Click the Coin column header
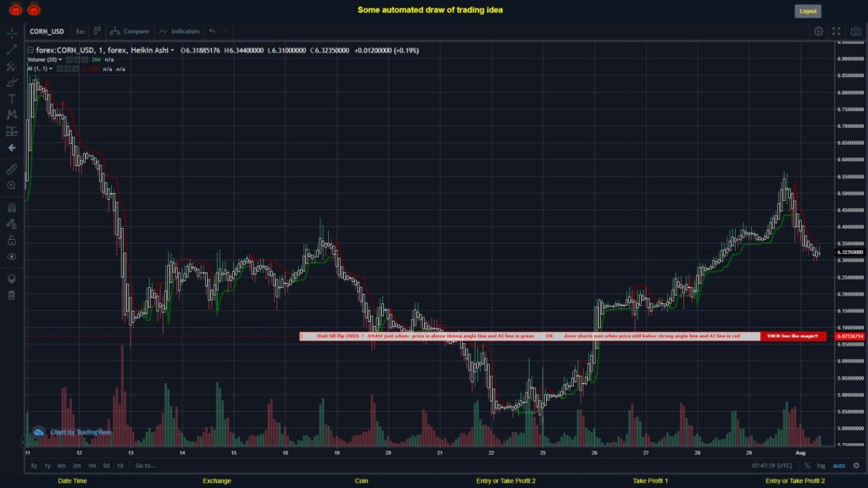 [361, 481]
